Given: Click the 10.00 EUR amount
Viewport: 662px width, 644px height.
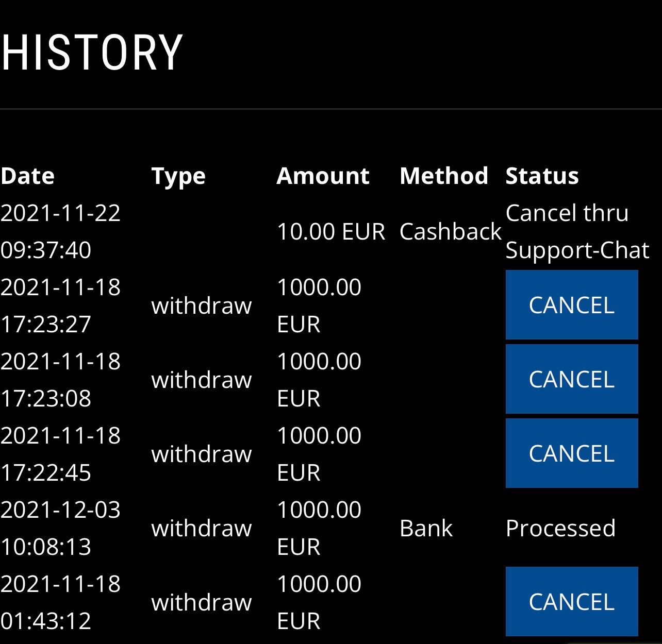Looking at the screenshot, I should 331,232.
